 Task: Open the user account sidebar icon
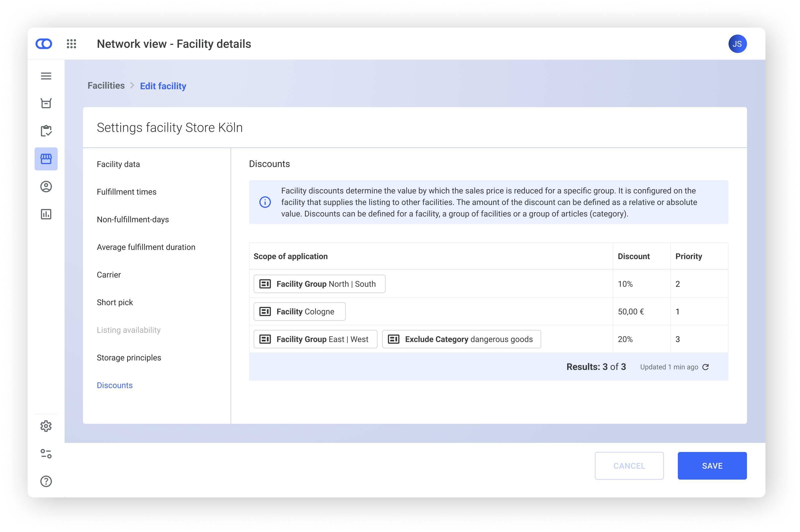click(46, 187)
